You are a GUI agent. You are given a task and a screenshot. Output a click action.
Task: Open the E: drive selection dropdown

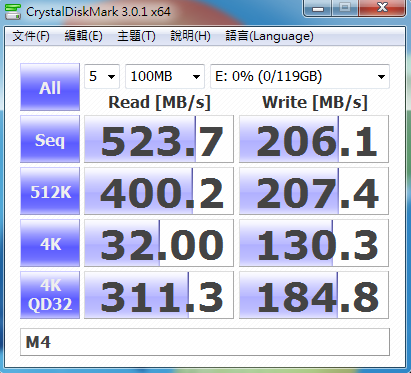(x=300, y=77)
